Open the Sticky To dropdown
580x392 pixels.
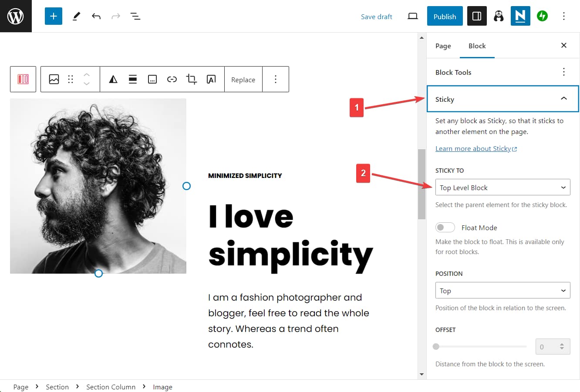(502, 188)
